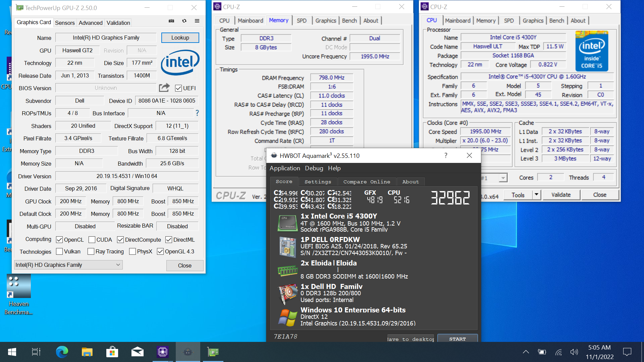Open Aquamark Application menu
Viewport: 644px width, 362px height.
285,168
